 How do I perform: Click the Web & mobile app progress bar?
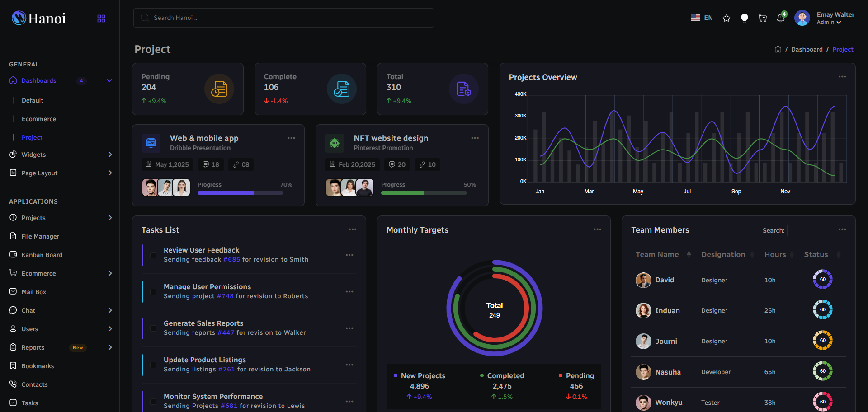(x=241, y=193)
